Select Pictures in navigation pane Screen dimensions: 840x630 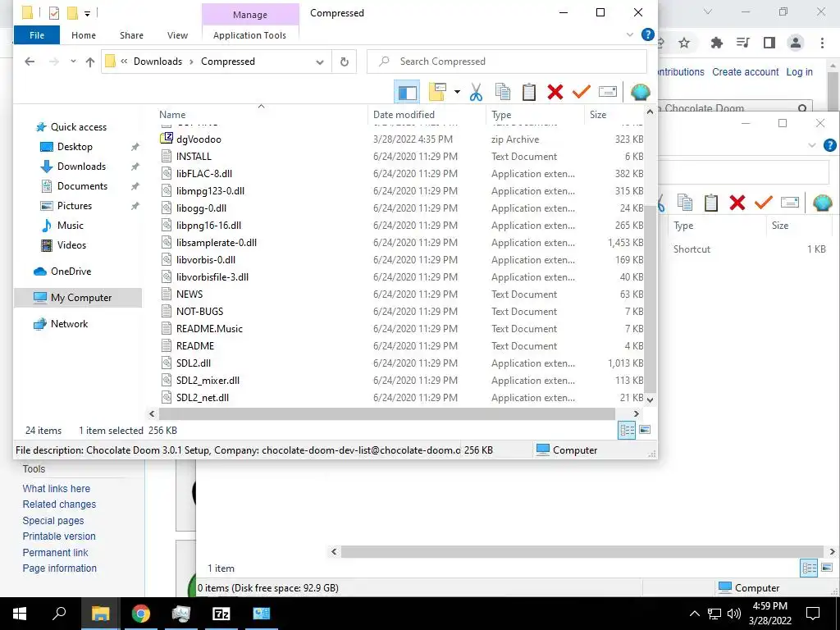(x=75, y=206)
